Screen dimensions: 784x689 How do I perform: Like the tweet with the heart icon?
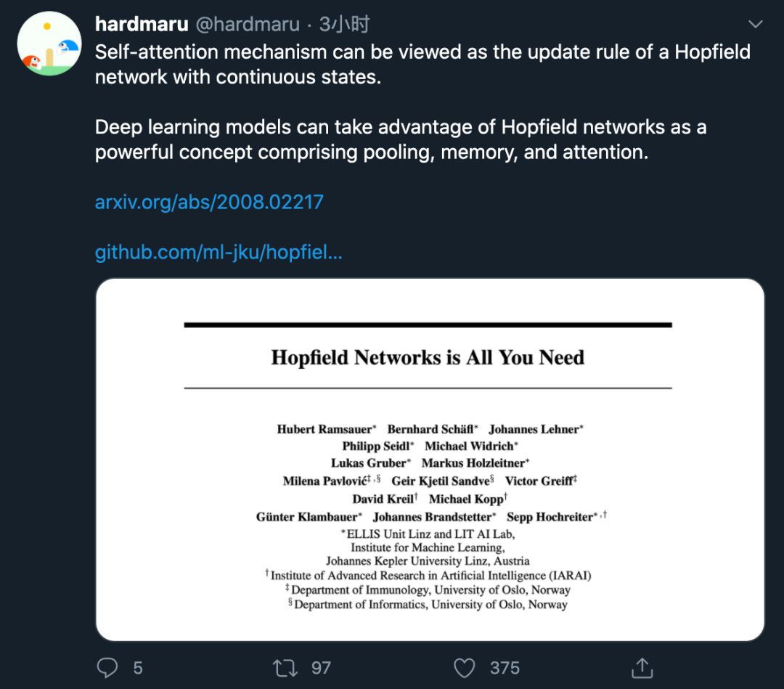(464, 667)
